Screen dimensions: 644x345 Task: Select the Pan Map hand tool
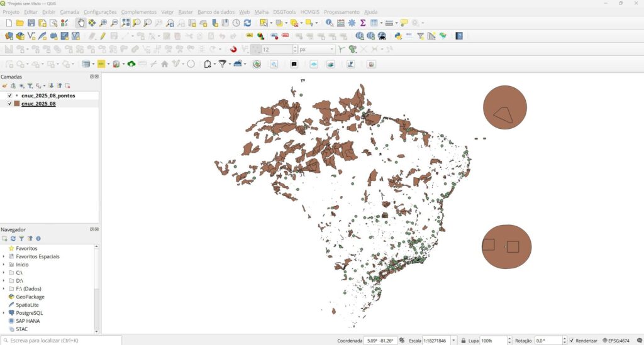(x=81, y=23)
